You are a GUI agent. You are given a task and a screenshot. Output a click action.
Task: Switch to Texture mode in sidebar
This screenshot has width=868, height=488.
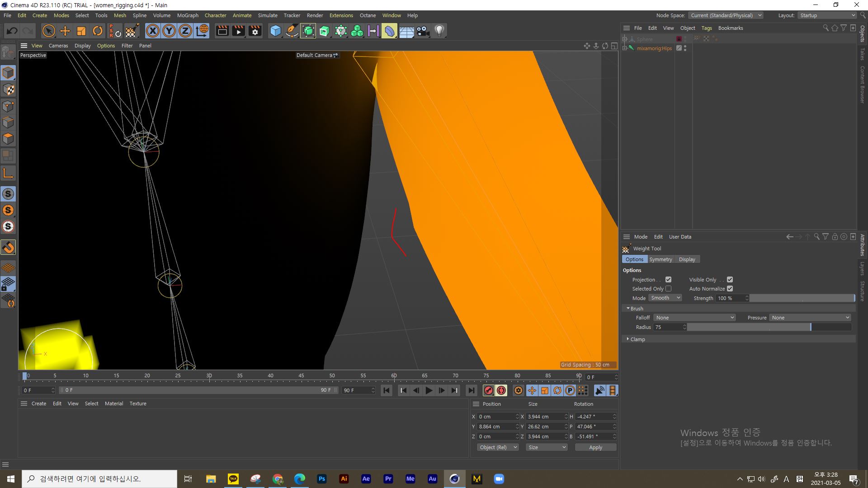8,89
